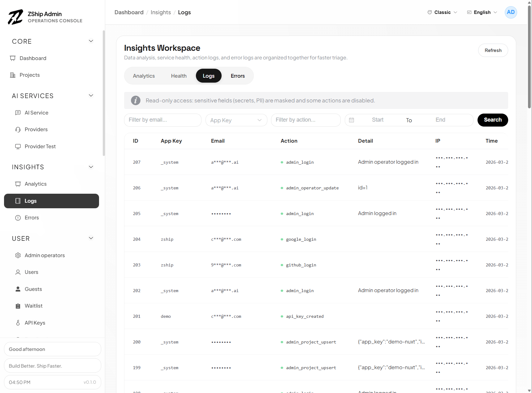This screenshot has width=532, height=393.
Task: Collapse the CORE sidebar section
Action: [91, 41]
